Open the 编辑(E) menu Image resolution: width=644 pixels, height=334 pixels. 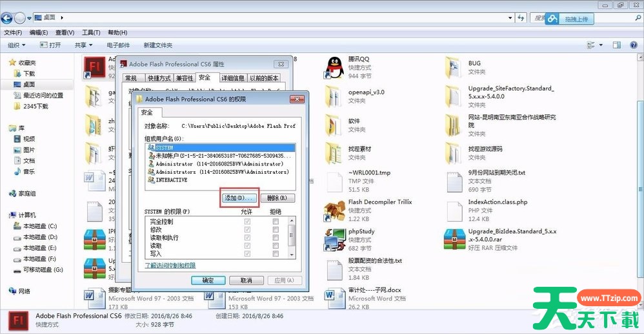click(x=39, y=32)
